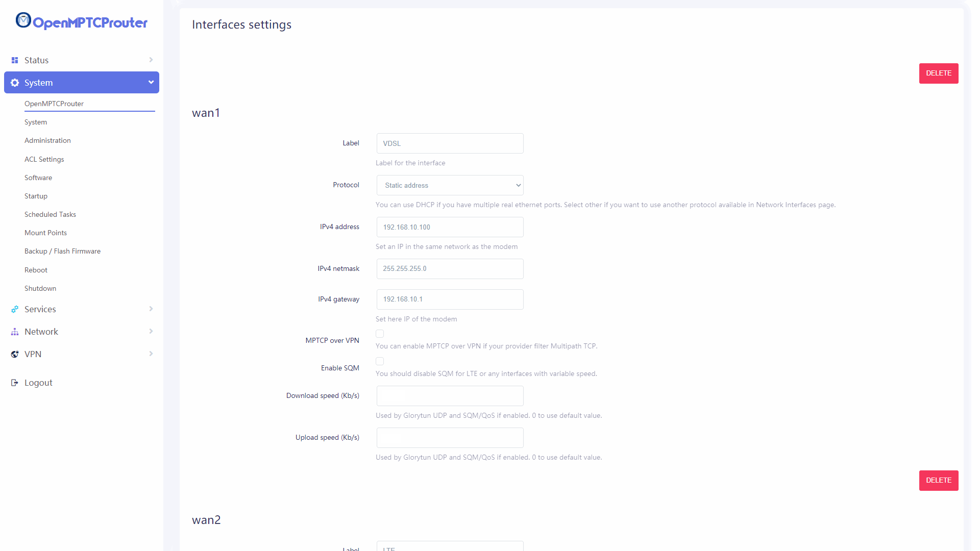The image size is (980, 551).
Task: Open the ACL Settings page
Action: pyautogui.click(x=44, y=159)
